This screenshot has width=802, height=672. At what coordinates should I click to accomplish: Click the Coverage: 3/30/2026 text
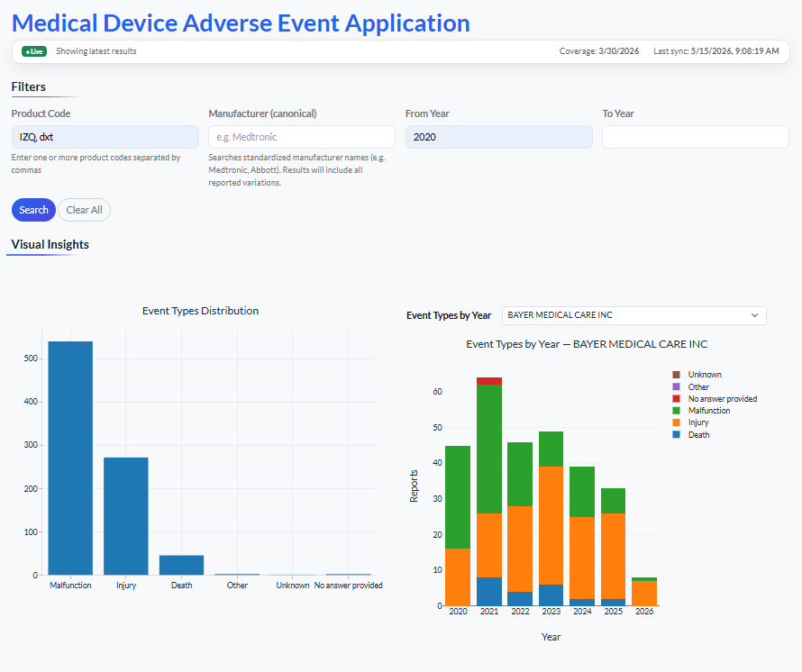click(599, 51)
